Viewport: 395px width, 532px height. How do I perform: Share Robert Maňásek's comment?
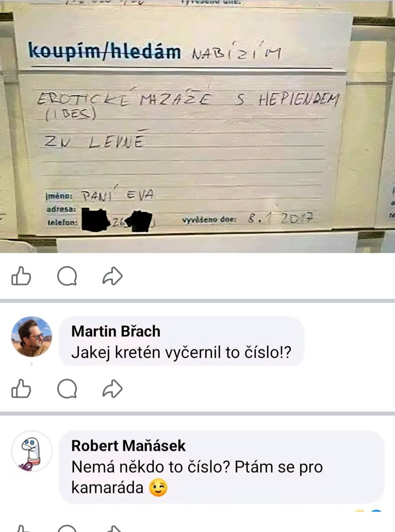tap(112, 529)
